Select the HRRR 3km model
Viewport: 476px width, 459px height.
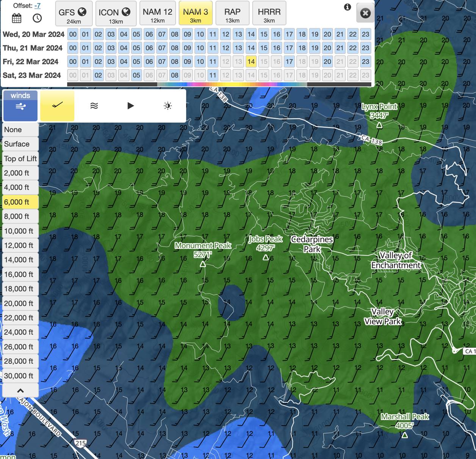269,15
